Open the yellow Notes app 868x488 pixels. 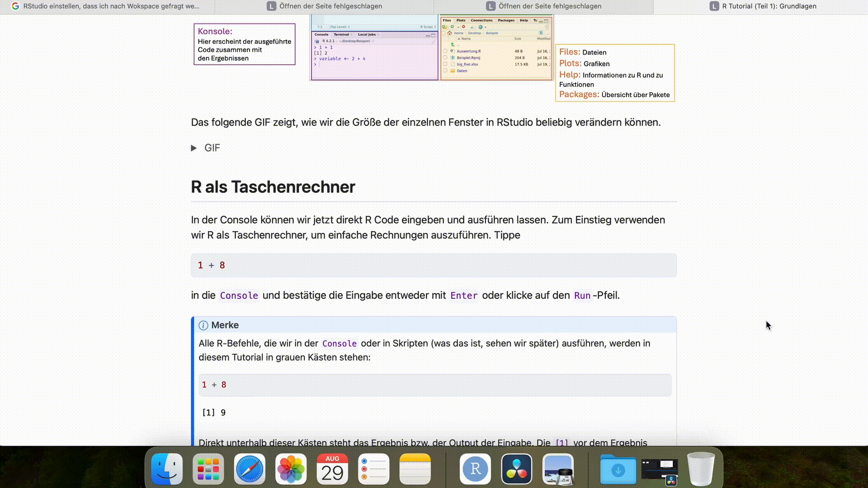pos(415,469)
